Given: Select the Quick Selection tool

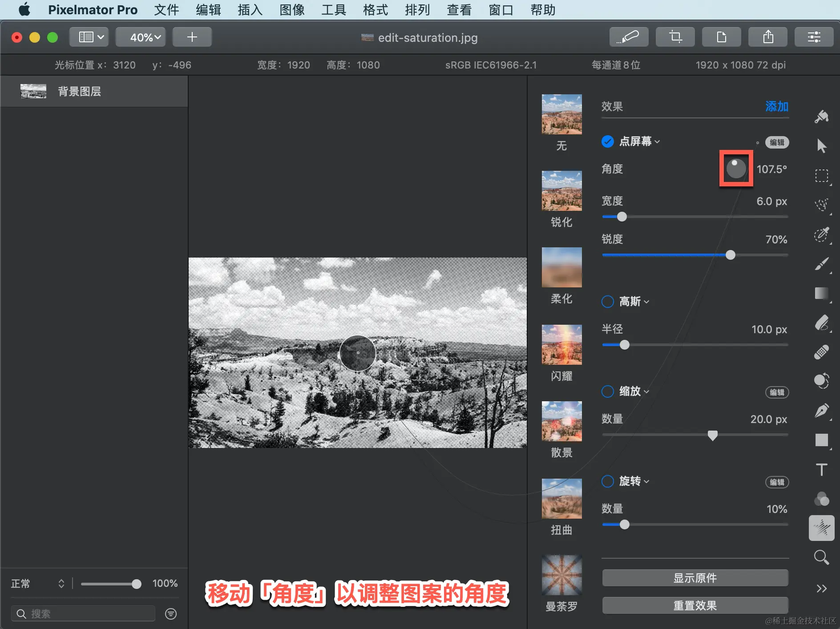Looking at the screenshot, I should (821, 234).
